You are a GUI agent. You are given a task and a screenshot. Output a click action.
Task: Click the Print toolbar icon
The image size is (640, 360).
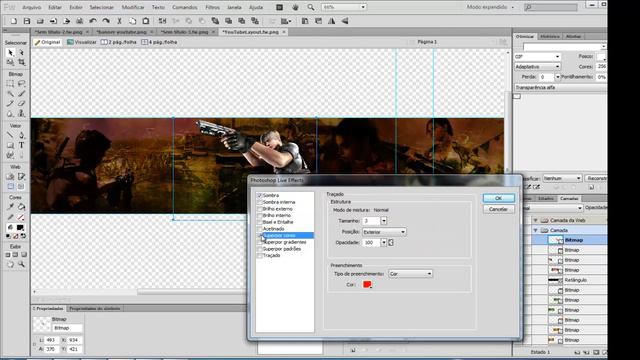pyautogui.click(x=80, y=21)
